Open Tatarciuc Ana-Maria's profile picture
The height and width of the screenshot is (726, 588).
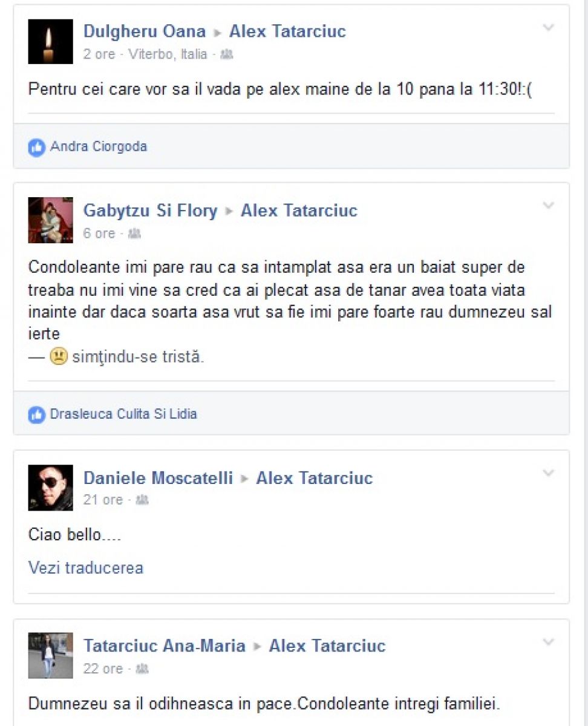[x=50, y=656]
